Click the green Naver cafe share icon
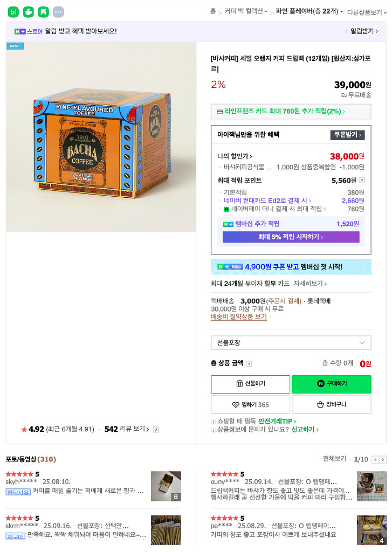 [x=29, y=12]
